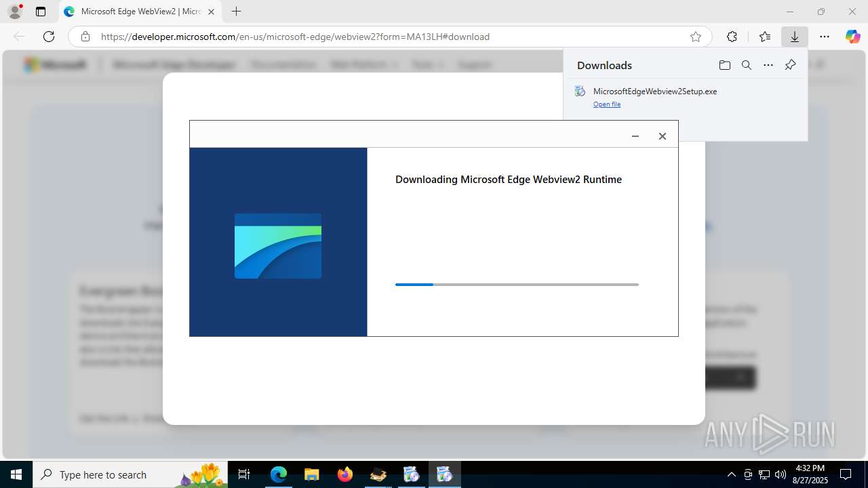The image size is (868, 488).
Task: Restore down the Edge browser window
Action: [821, 12]
